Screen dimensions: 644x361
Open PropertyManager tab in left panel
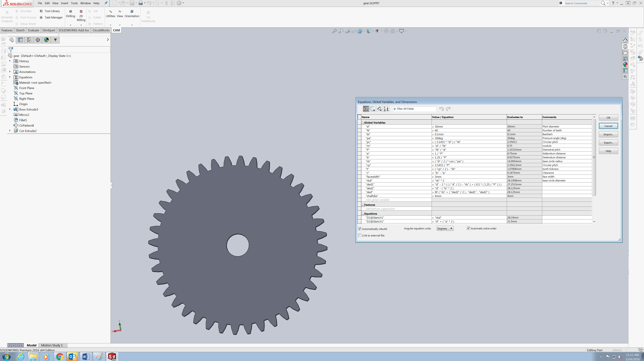20,40
